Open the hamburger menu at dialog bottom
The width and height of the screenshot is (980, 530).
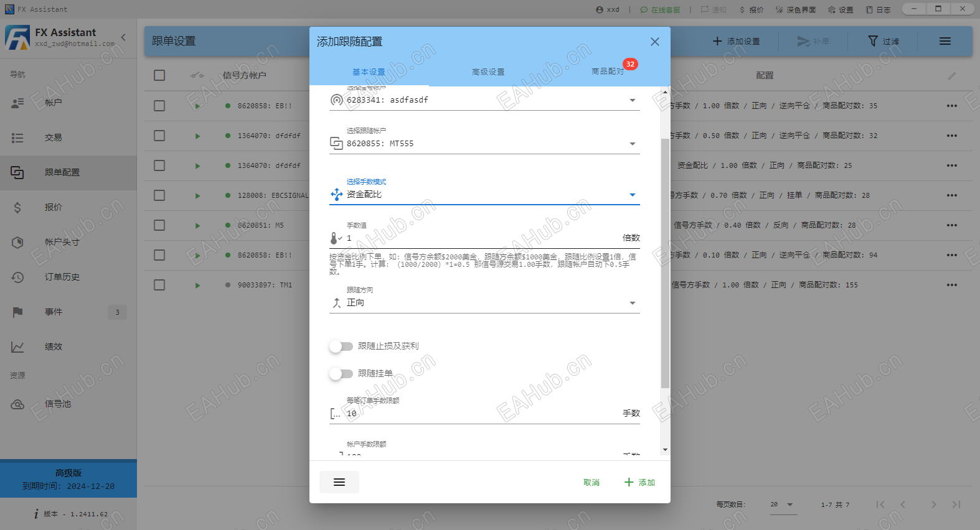(339, 482)
